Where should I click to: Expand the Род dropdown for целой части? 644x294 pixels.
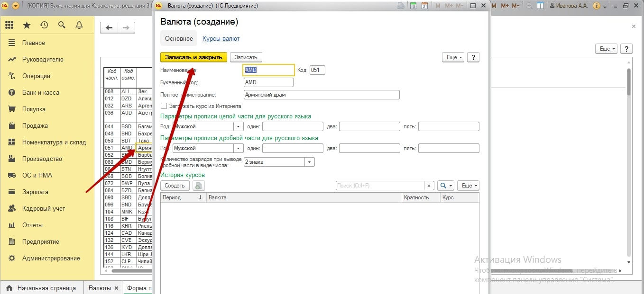click(238, 126)
